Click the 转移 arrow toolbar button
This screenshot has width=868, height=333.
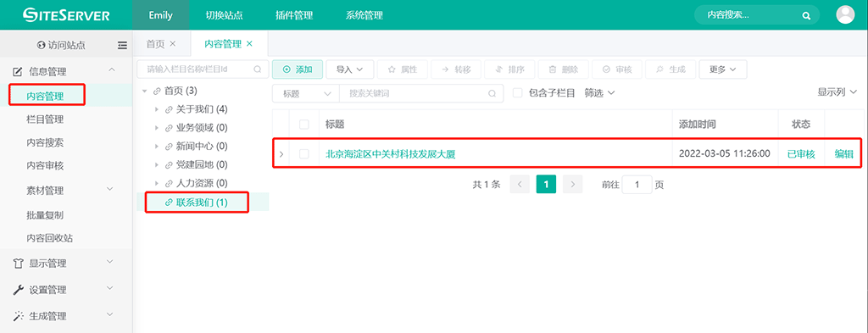click(x=456, y=69)
